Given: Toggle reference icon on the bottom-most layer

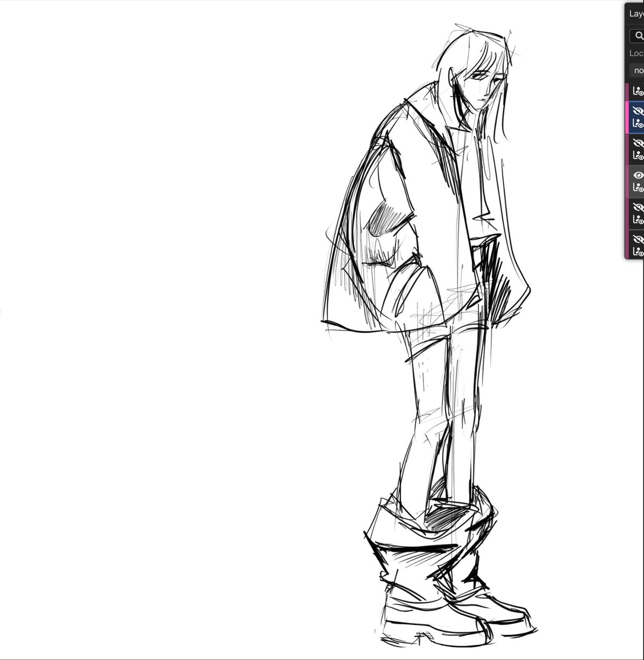Looking at the screenshot, I should tap(638, 251).
